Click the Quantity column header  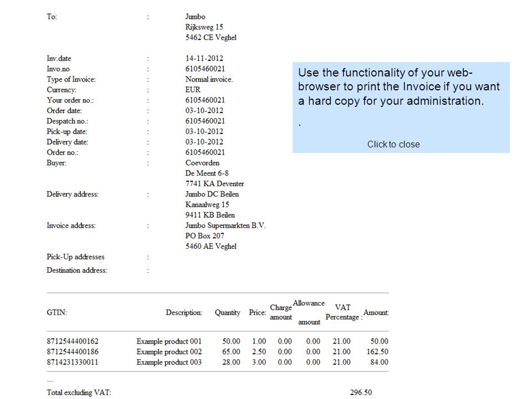coord(227,313)
